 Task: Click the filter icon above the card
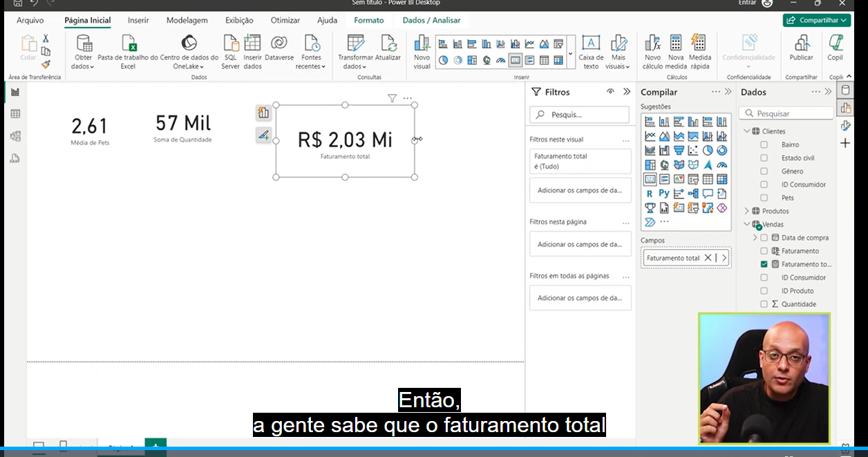392,99
